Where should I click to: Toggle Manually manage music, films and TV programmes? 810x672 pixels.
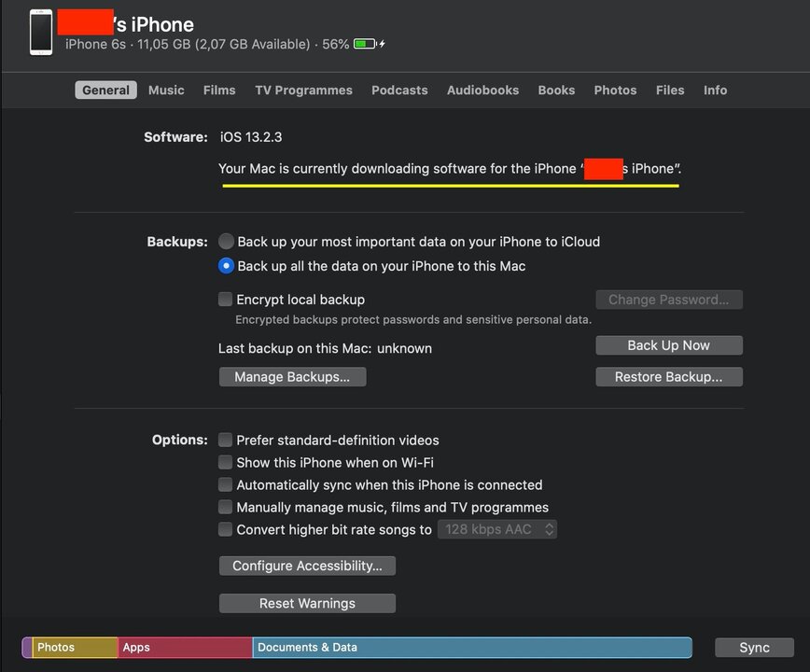[x=225, y=507]
